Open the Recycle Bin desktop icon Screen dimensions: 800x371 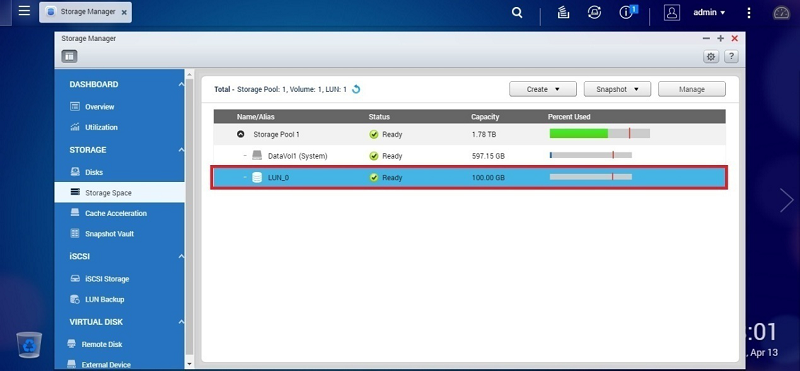[29, 344]
